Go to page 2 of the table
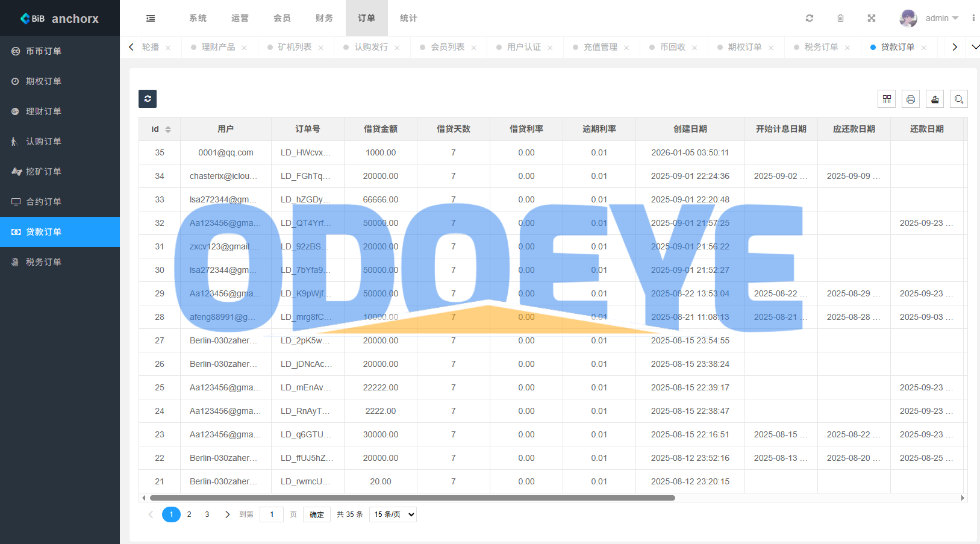 tap(189, 514)
